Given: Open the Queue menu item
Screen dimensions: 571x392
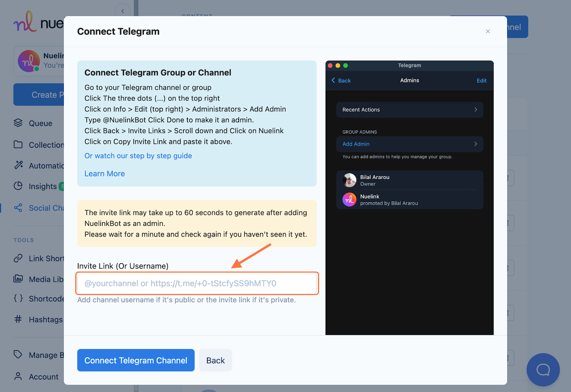Looking at the screenshot, I should tap(40, 123).
